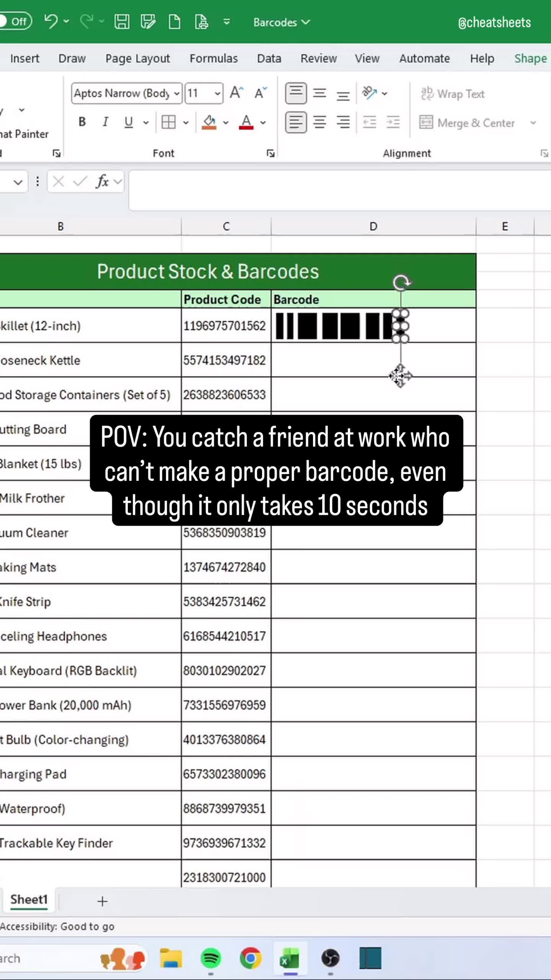Decrease font size with smaller A icon
Viewport: 551px width, 980px height.
click(261, 93)
